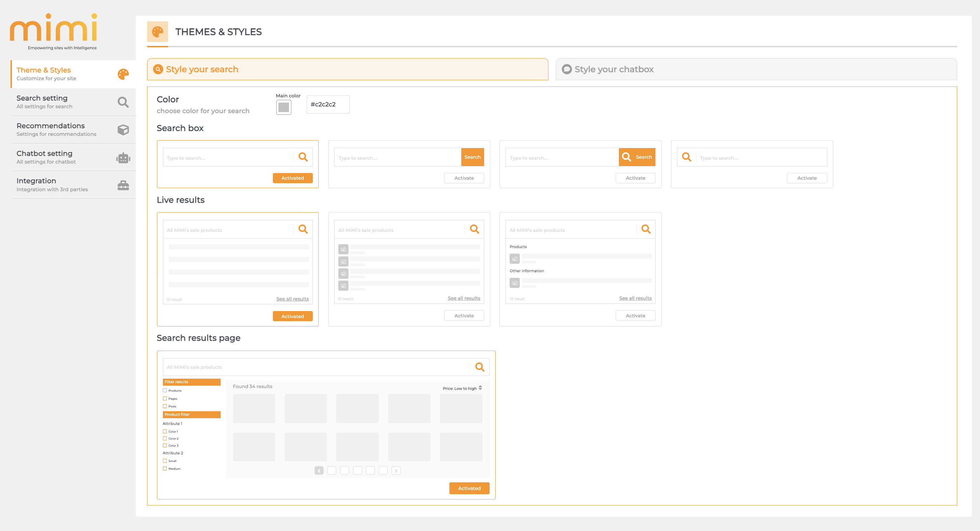980x531 pixels.
Task: Click the previous page arrow in pagination
Action: coord(319,471)
